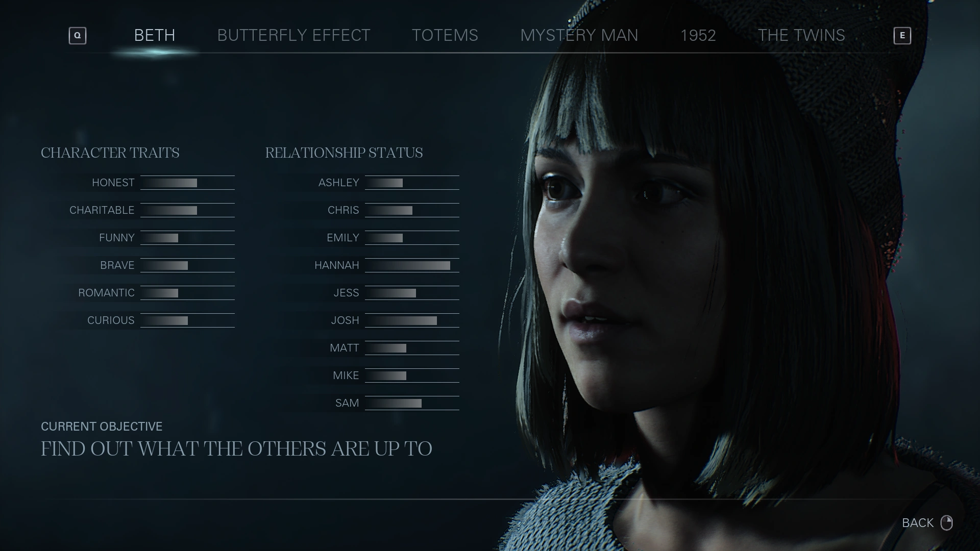The width and height of the screenshot is (980, 551).
Task: Switch to the Totems tab
Action: [445, 35]
